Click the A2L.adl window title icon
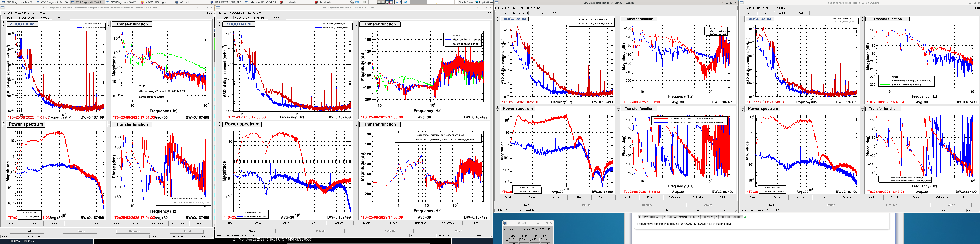Screen dimensions: 980x244 505,223
